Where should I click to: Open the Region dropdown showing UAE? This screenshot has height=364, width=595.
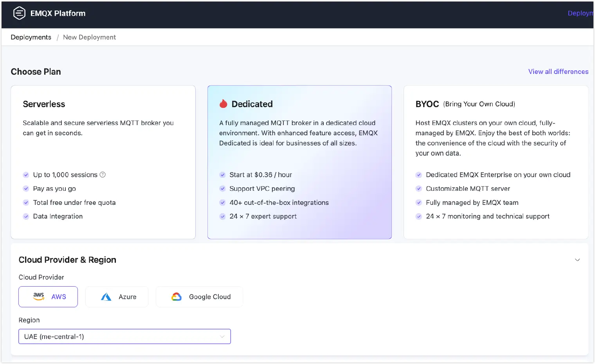pos(124,337)
